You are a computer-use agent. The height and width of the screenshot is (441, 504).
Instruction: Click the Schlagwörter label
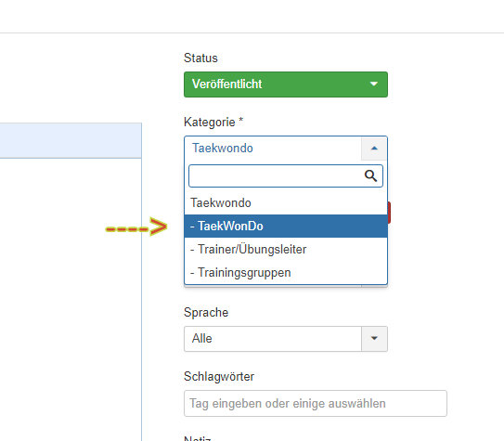click(x=219, y=377)
